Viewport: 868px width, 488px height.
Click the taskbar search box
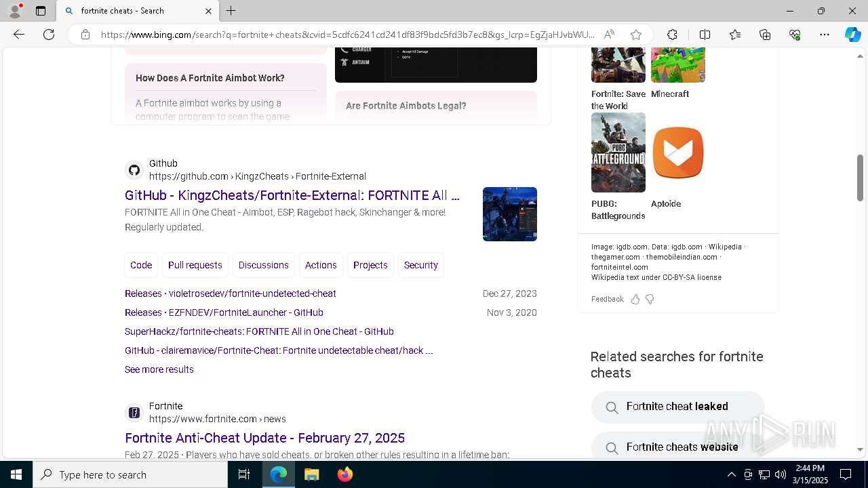[130, 474]
